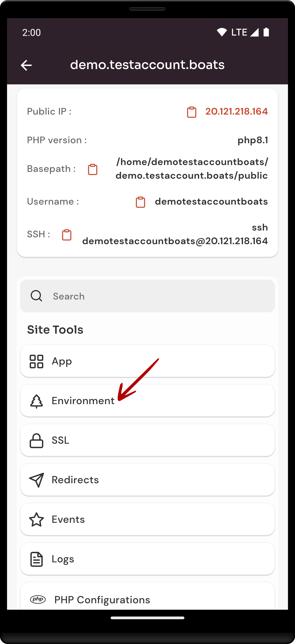295x644 pixels.
Task: Open the Redirects site tool
Action: coord(147,480)
